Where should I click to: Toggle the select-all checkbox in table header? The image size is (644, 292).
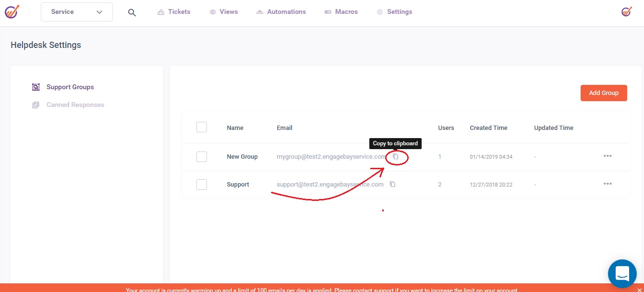(x=202, y=127)
